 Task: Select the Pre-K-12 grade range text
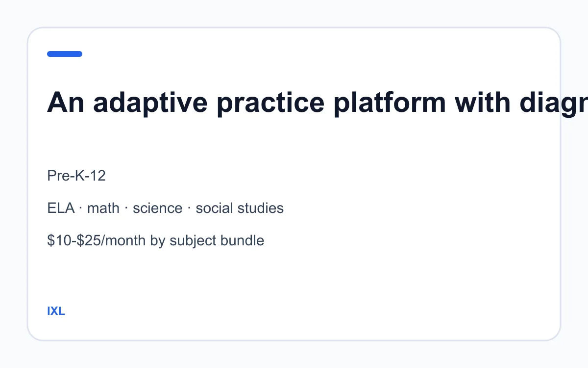click(76, 175)
